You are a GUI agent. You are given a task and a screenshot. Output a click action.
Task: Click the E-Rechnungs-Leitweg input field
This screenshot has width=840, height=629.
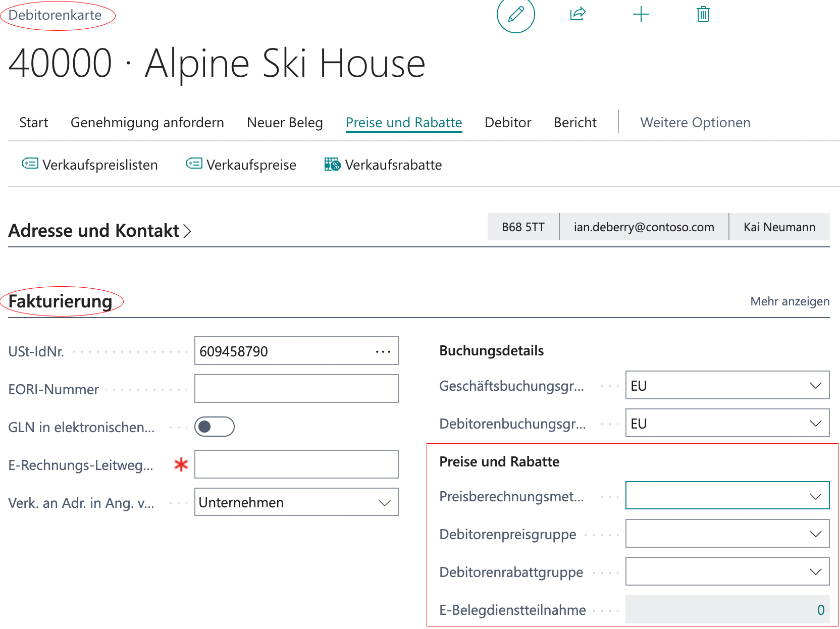[296, 464]
